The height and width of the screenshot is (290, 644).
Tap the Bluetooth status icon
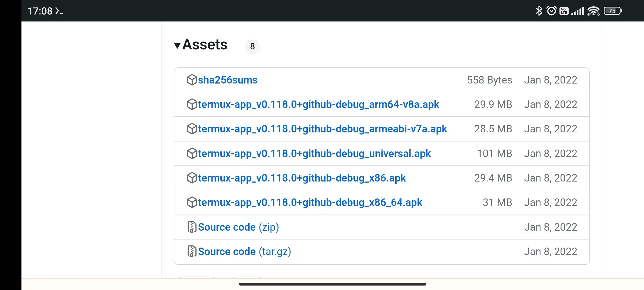coord(539,11)
